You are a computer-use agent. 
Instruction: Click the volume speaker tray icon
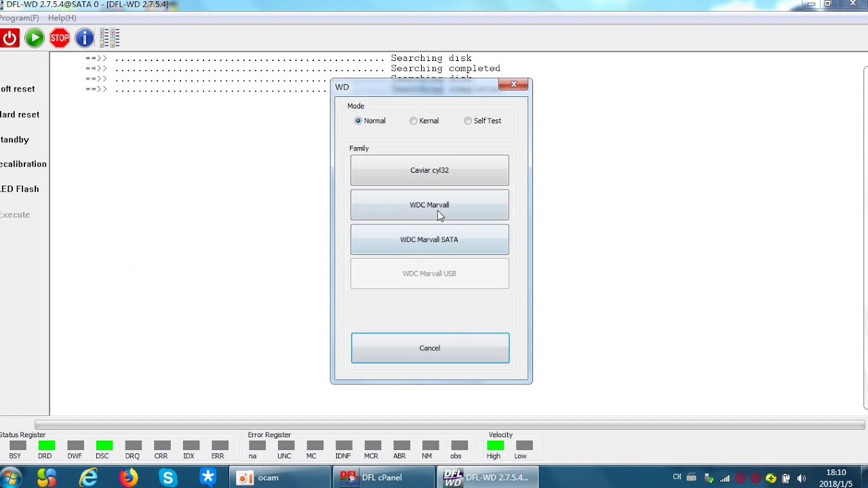802,479
